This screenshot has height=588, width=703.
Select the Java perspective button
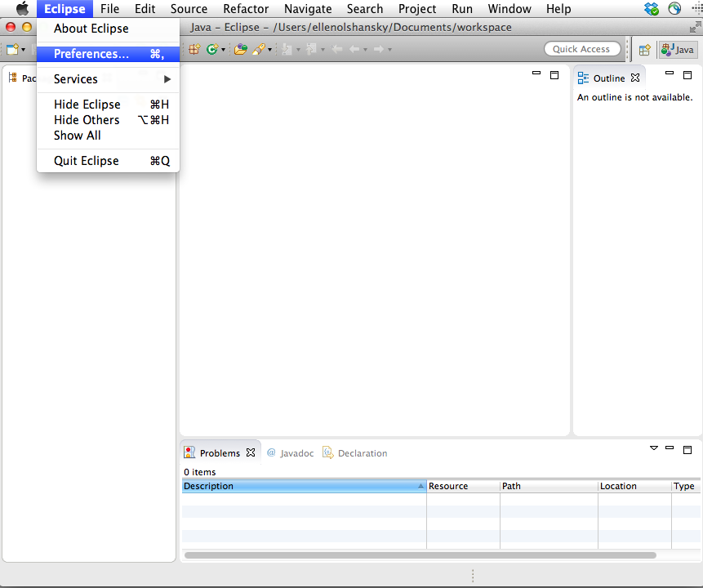coord(678,50)
